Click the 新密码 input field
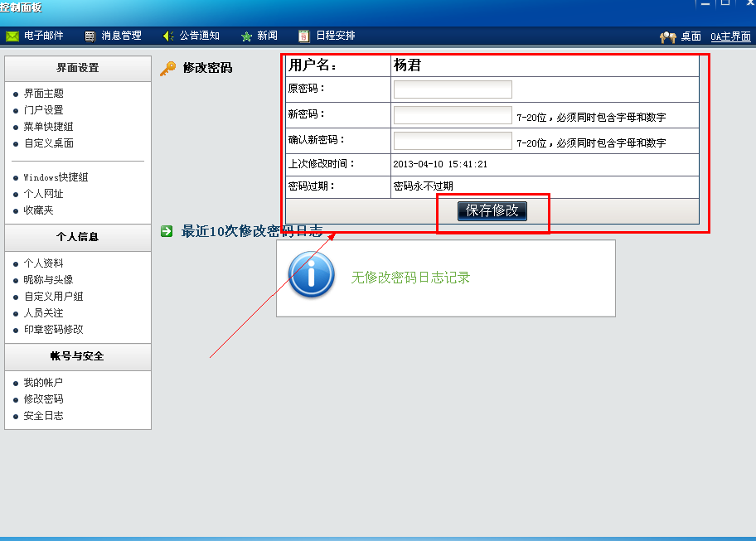756x541 pixels. point(453,115)
